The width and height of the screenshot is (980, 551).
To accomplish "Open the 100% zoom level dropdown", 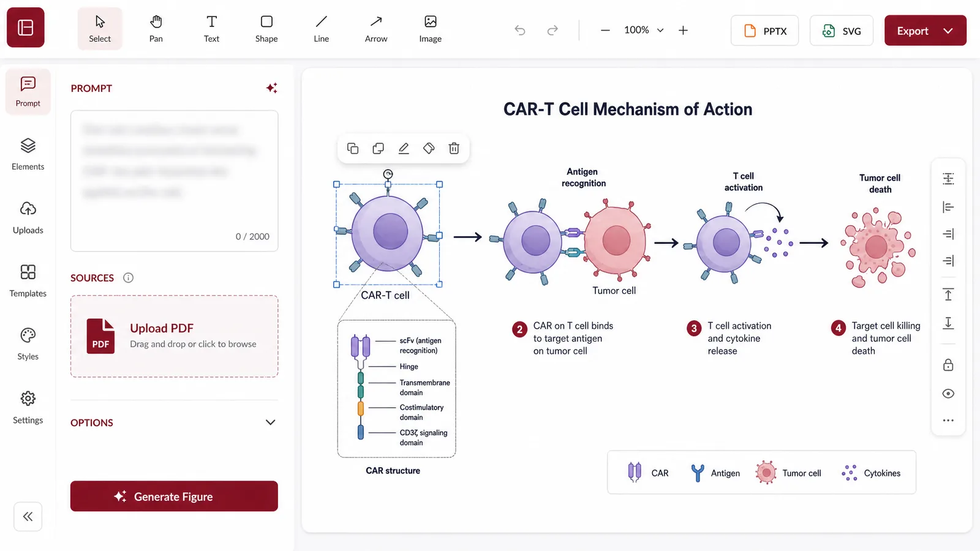I will click(644, 30).
